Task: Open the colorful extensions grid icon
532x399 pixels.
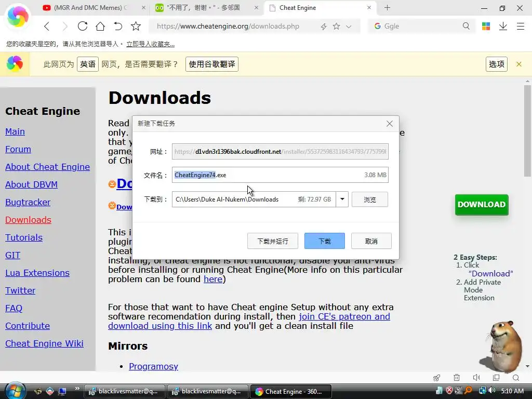Action: coord(486,26)
